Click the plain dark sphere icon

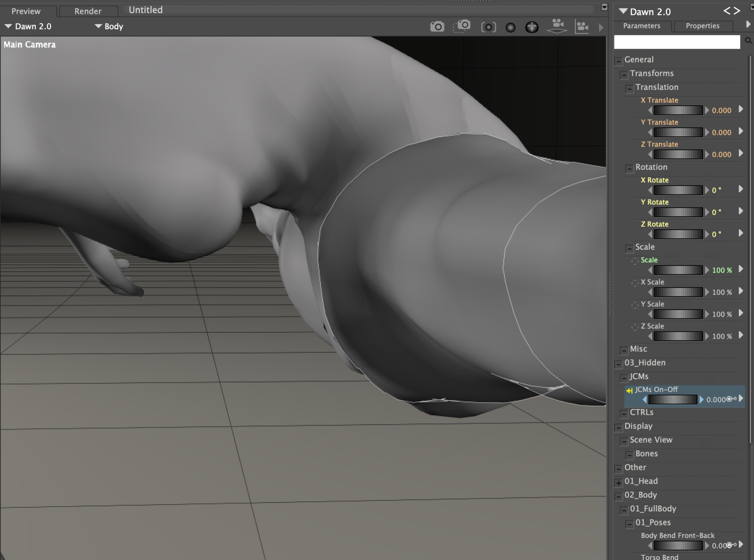click(x=510, y=27)
